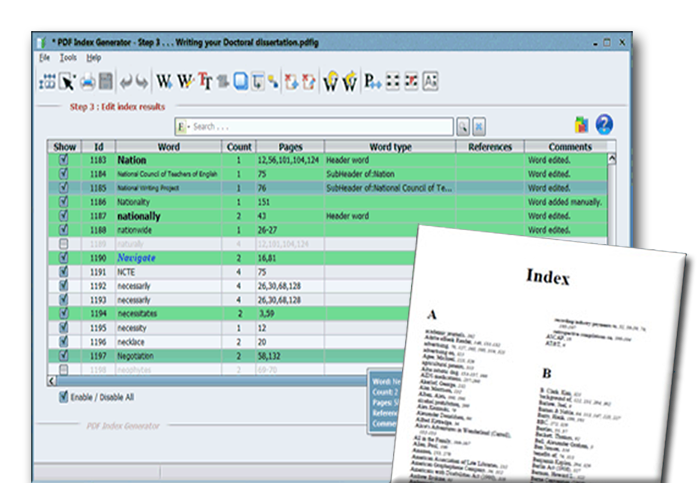Viewport: 700px width, 483px height.
Task: Click the yellow and blue link dots icon
Action: click(x=273, y=82)
